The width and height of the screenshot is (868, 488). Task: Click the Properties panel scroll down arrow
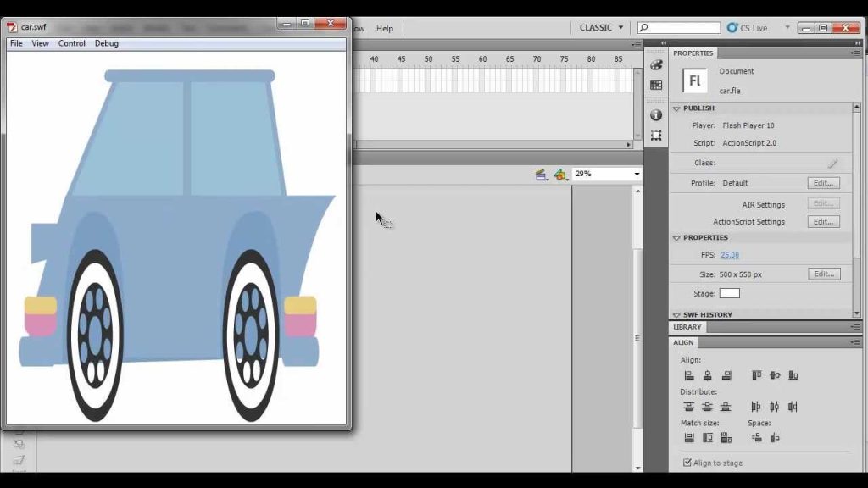coord(856,313)
